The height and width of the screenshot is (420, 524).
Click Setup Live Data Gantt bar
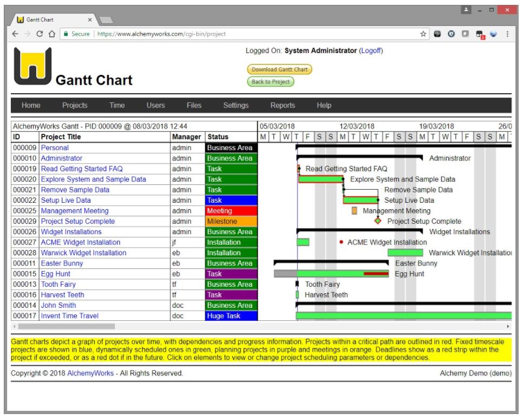(x=360, y=200)
